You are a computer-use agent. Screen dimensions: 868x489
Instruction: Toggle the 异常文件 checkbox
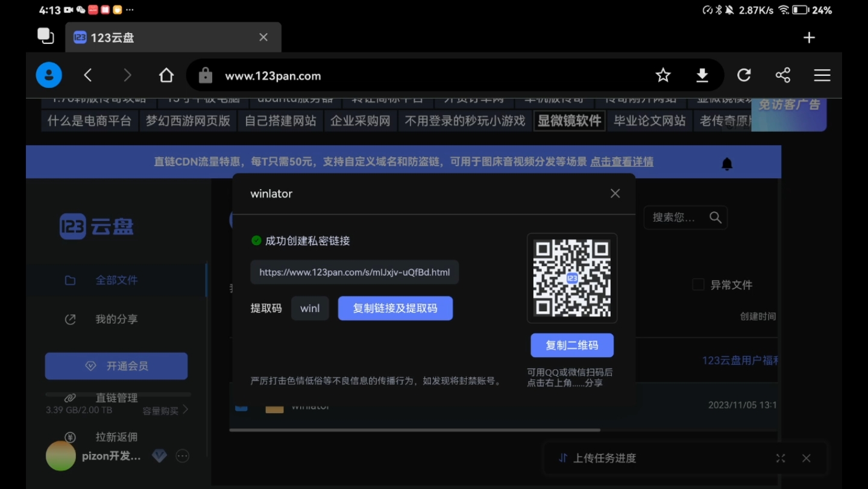coord(699,285)
